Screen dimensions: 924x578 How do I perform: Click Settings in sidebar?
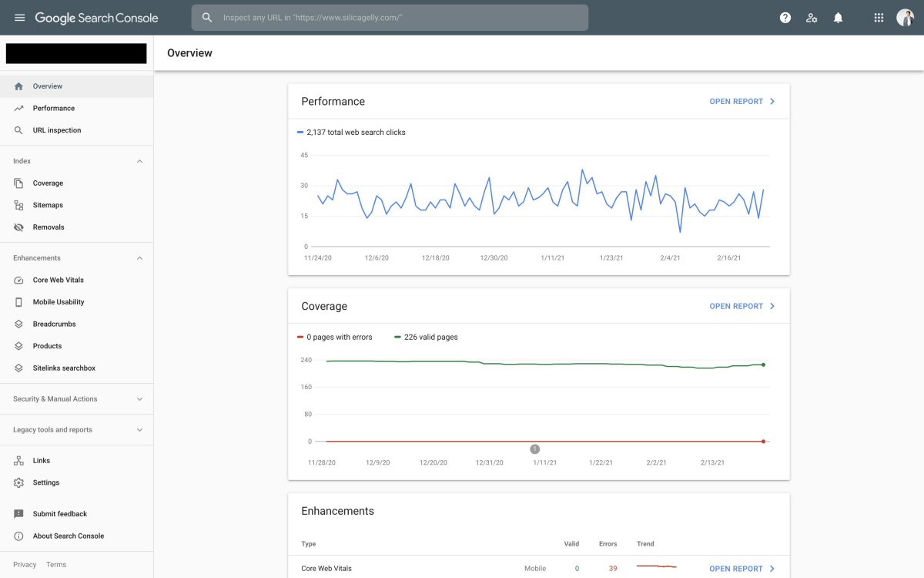point(77,482)
